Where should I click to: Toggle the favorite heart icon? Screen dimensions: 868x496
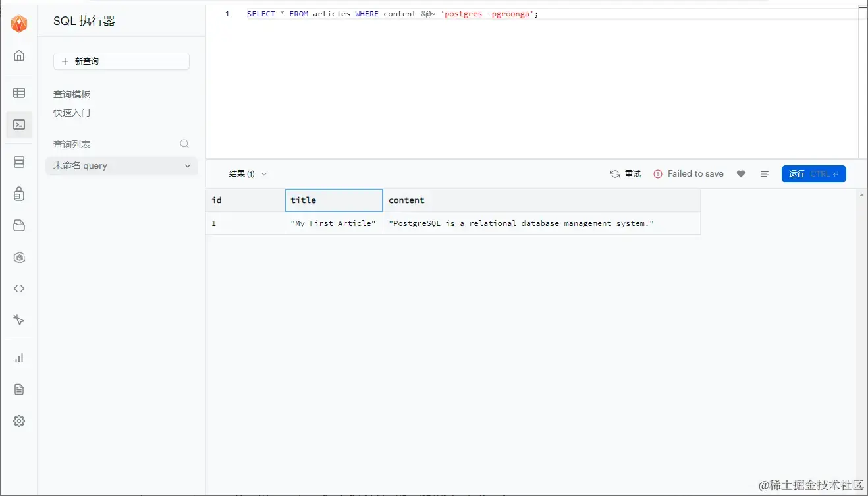point(741,173)
